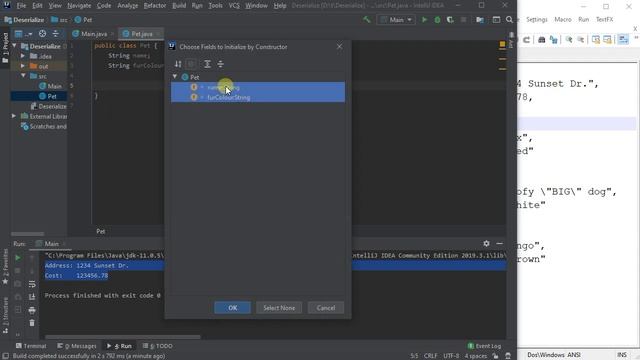640x360 pixels.
Task: Open the Settings menu in Notepad++
Action: pyautogui.click(x=536, y=20)
